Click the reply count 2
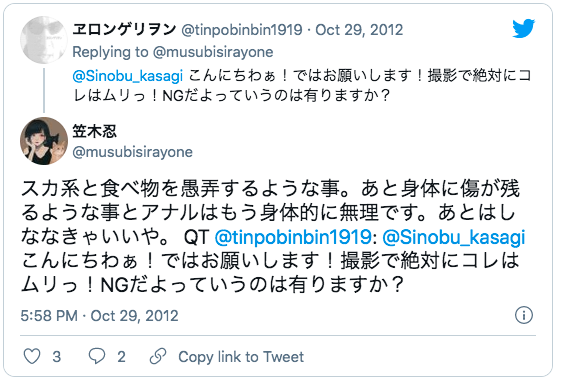Screen dimensions: 565x386 point(121,357)
